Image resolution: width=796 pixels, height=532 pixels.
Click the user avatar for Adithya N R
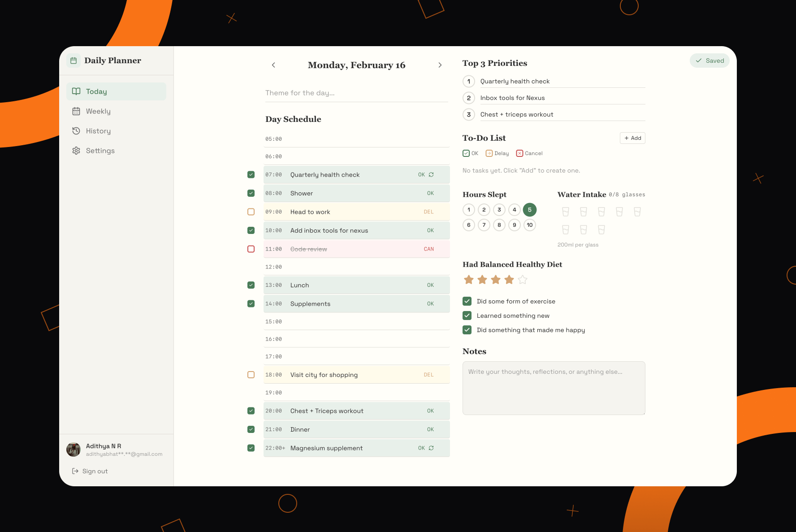tap(74, 450)
